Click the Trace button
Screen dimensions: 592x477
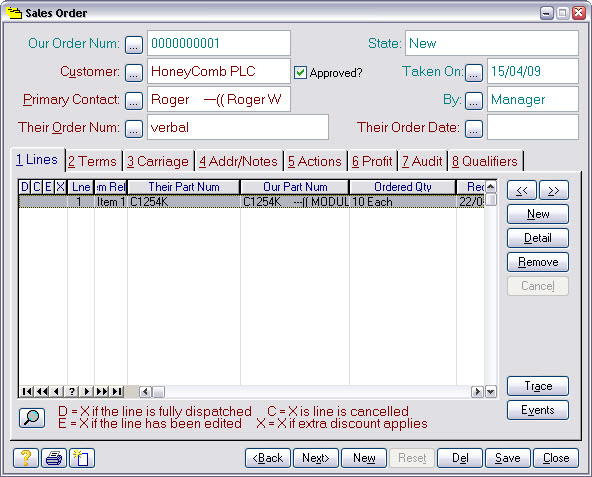click(x=538, y=386)
